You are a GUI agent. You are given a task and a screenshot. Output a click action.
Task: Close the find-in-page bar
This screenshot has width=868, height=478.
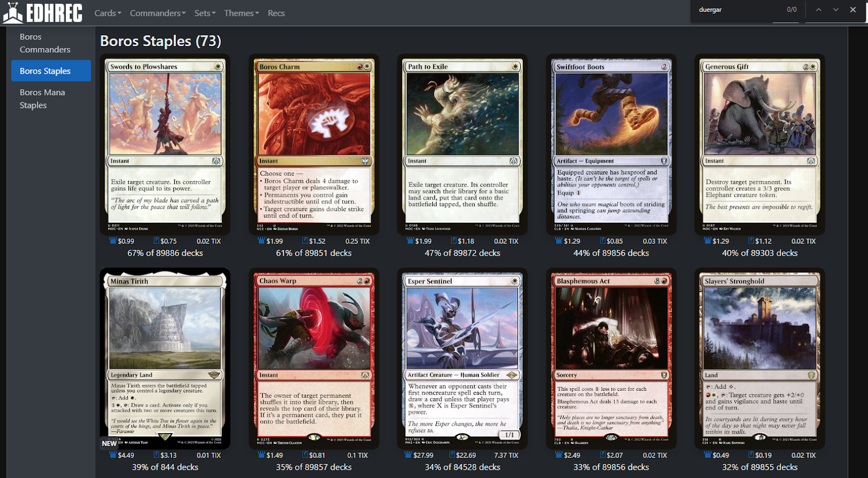coord(853,10)
